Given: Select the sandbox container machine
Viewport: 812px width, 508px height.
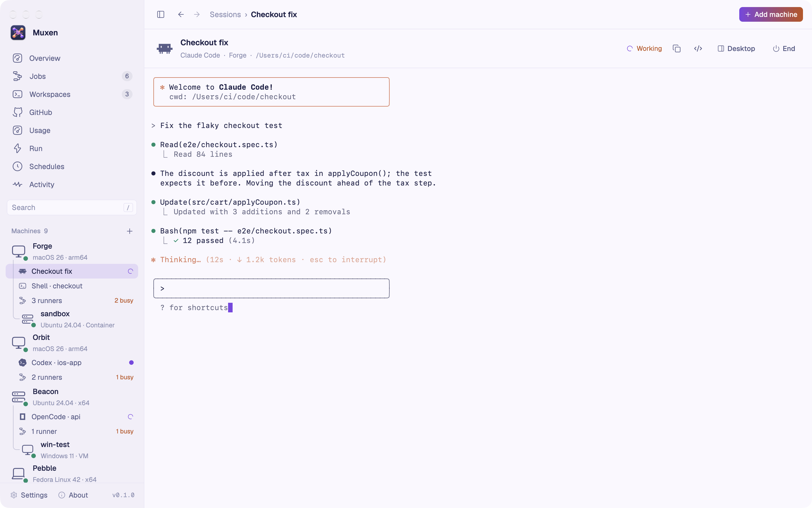Looking at the screenshot, I should (76, 319).
